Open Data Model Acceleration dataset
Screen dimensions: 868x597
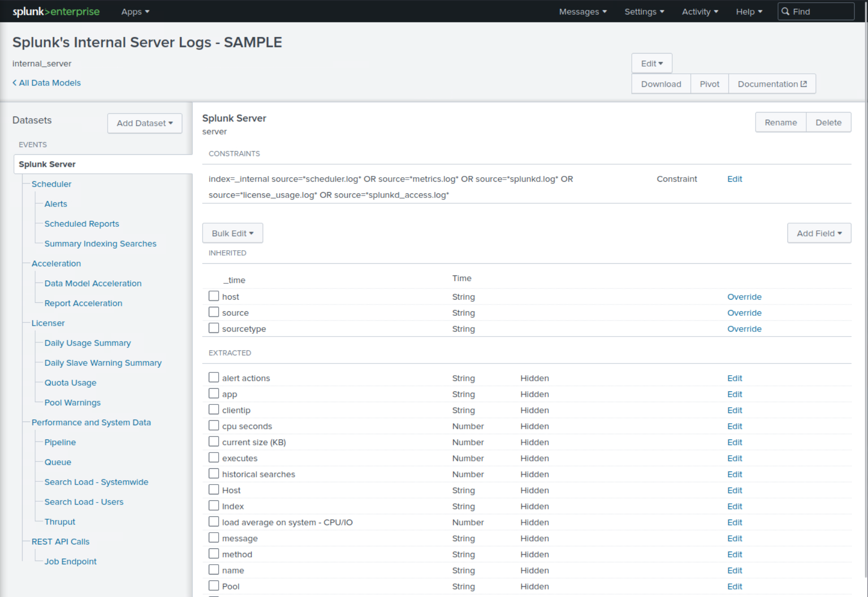point(93,283)
